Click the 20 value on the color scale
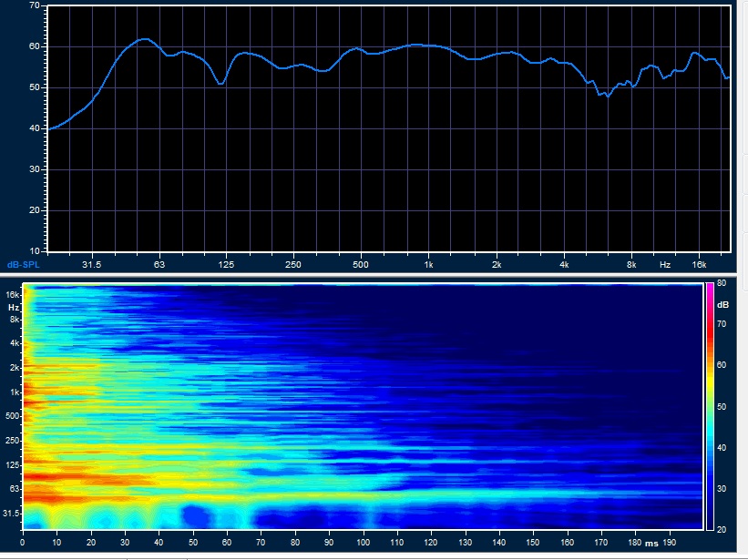This screenshot has width=748, height=560. [x=722, y=530]
